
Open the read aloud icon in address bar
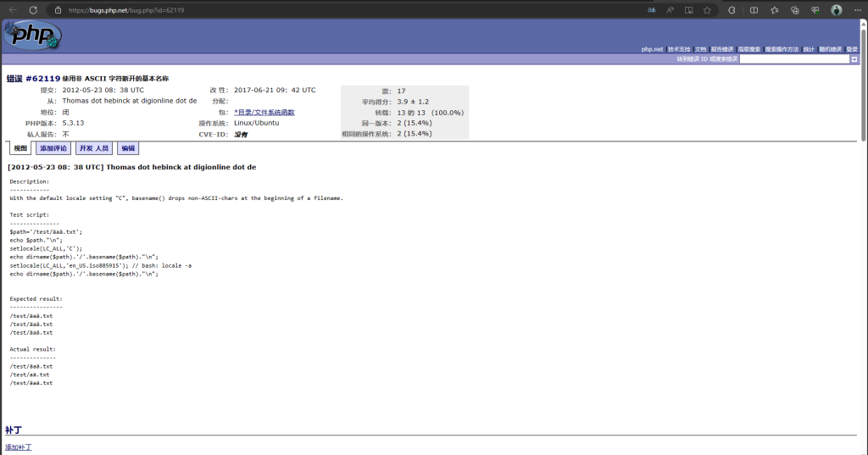click(670, 10)
